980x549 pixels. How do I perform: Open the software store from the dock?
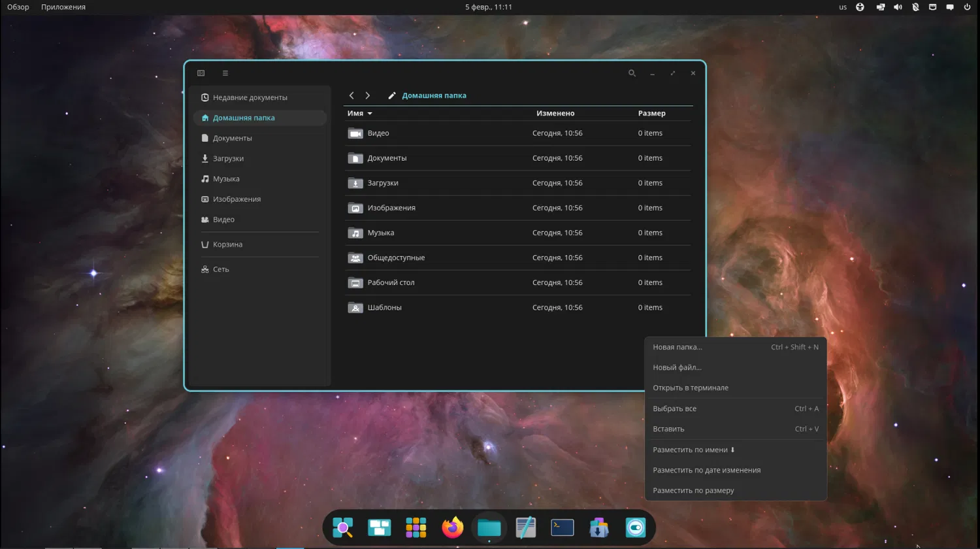pos(598,527)
